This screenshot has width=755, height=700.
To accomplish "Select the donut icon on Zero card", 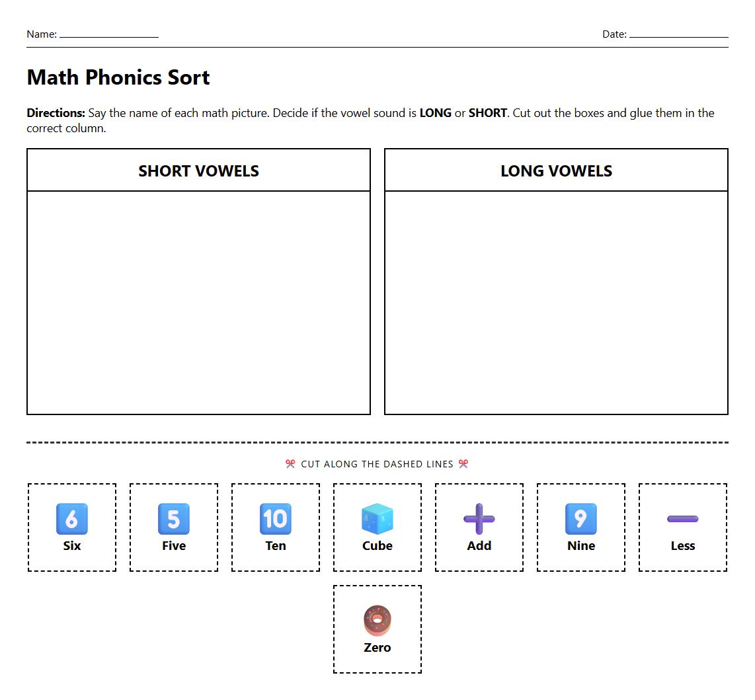I will click(x=377, y=621).
